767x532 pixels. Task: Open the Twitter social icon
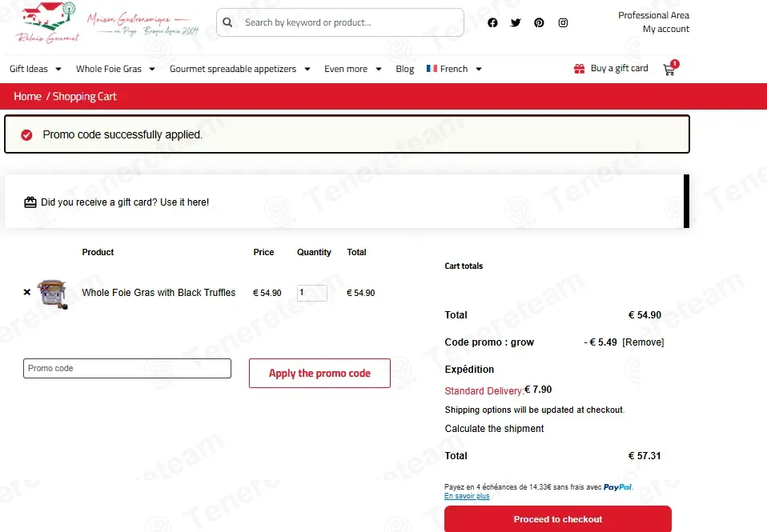[516, 22]
